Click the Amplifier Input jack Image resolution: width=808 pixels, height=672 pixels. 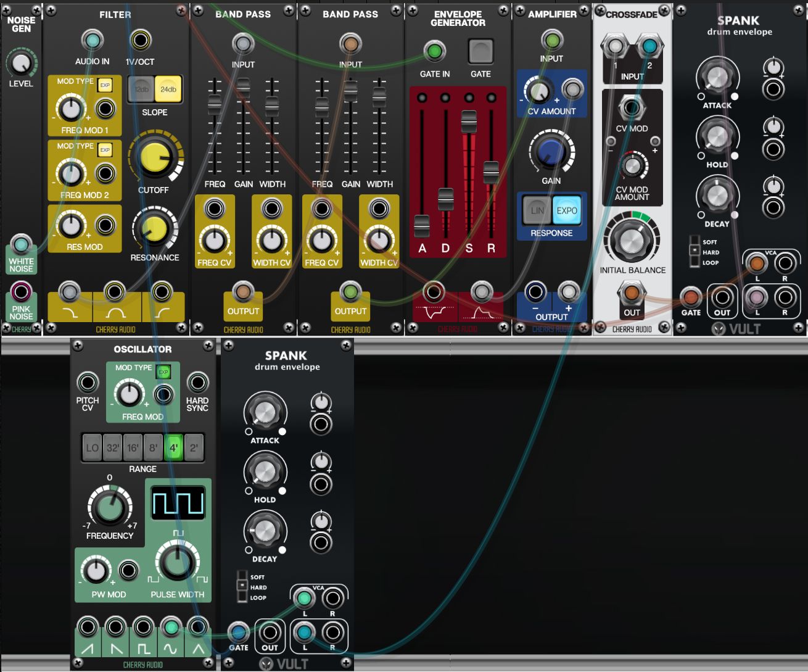(551, 41)
